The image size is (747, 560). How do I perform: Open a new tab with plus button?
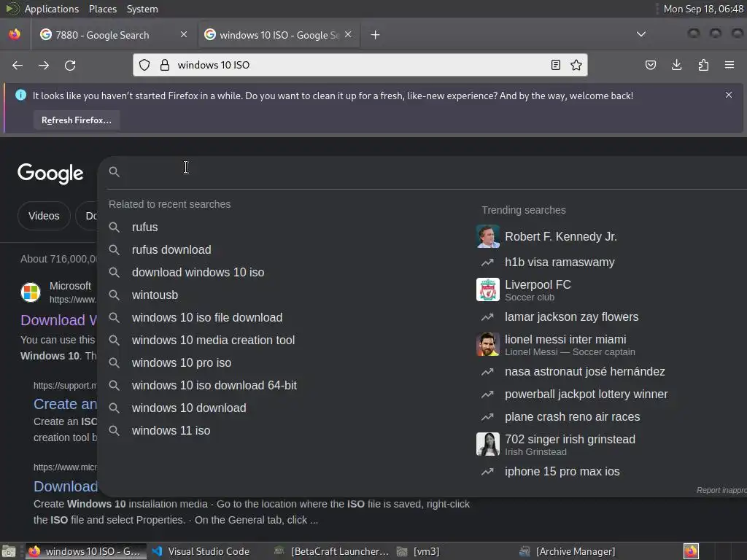(375, 35)
